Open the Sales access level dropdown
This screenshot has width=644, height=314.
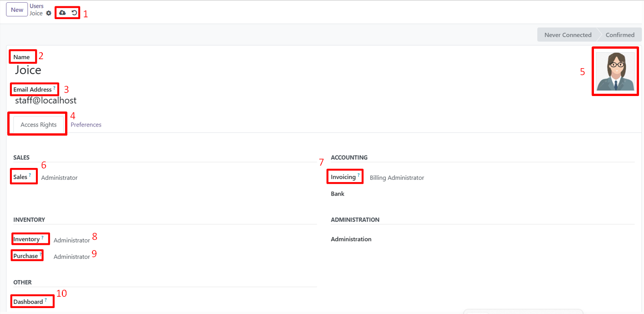(x=59, y=177)
